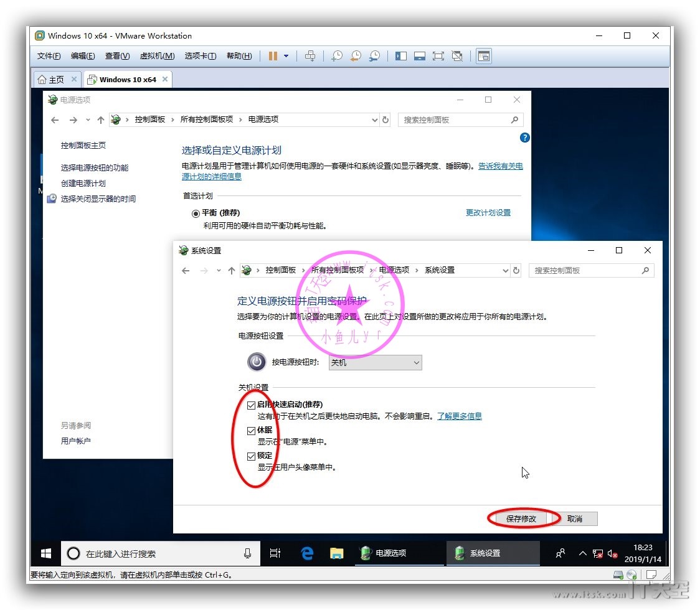Open the 按电源按钮时 dropdown showing 关机
This screenshot has height=610, width=700.
point(375,362)
